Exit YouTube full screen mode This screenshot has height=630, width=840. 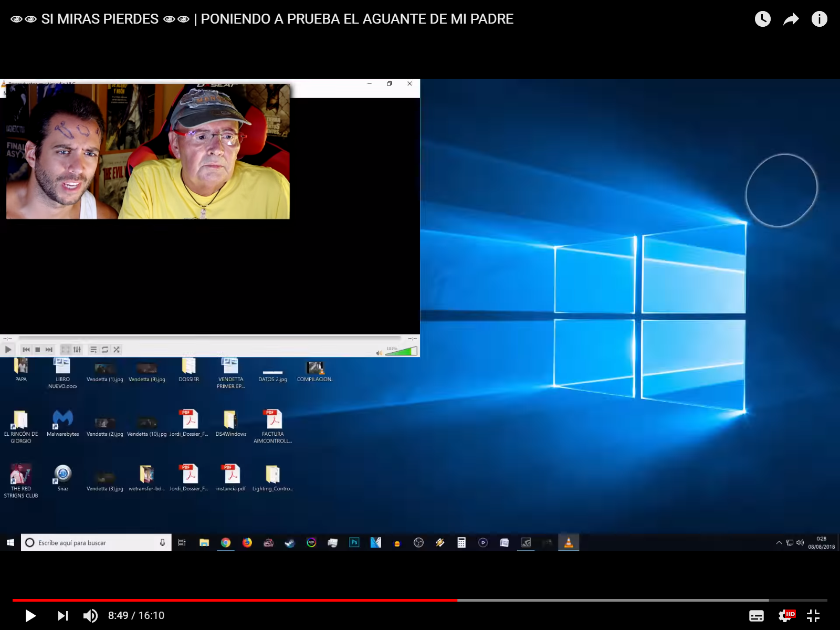pos(813,615)
